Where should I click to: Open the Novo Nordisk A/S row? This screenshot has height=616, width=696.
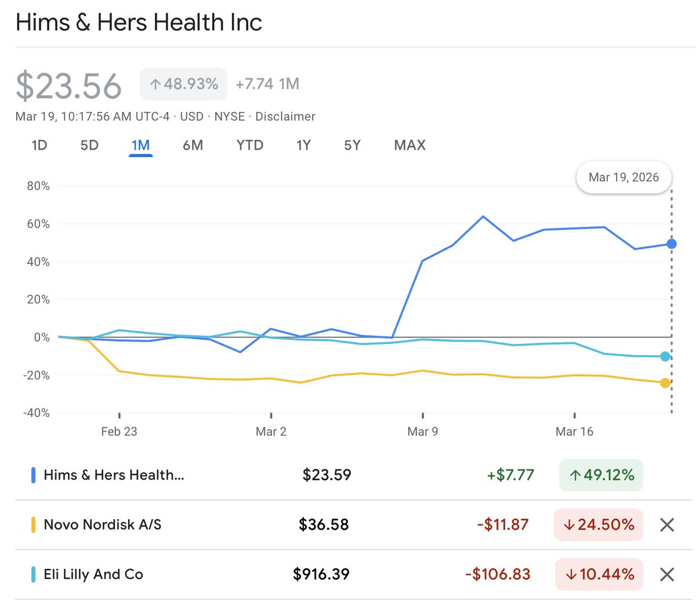103,525
